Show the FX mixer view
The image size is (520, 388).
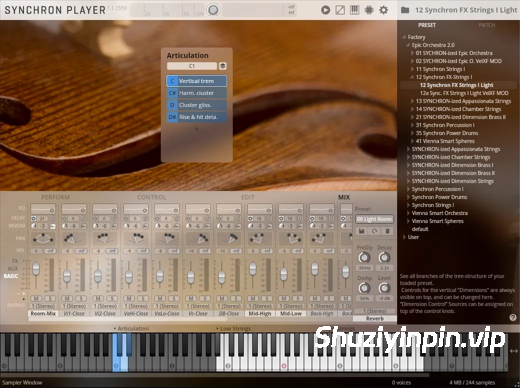pyautogui.click(x=15, y=261)
